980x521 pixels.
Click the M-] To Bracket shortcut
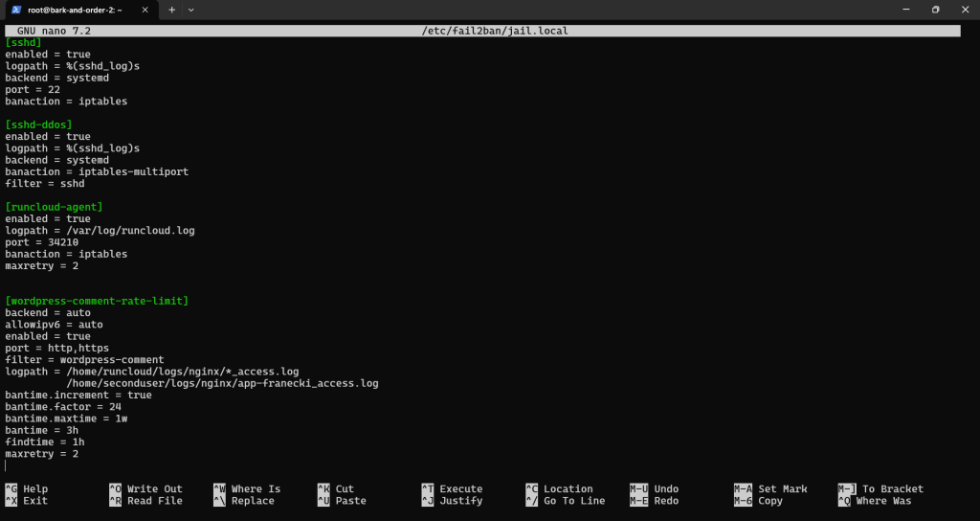(x=880, y=489)
